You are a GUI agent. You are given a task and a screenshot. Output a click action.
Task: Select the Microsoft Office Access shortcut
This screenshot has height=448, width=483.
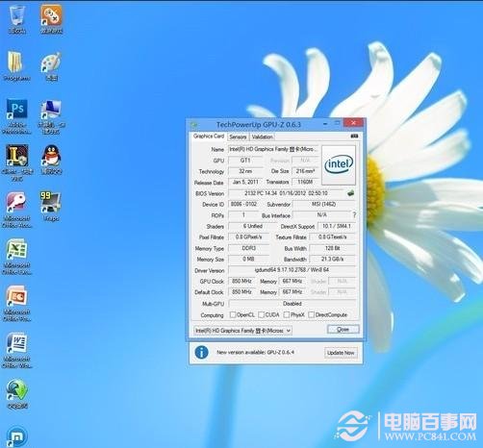click(x=17, y=210)
